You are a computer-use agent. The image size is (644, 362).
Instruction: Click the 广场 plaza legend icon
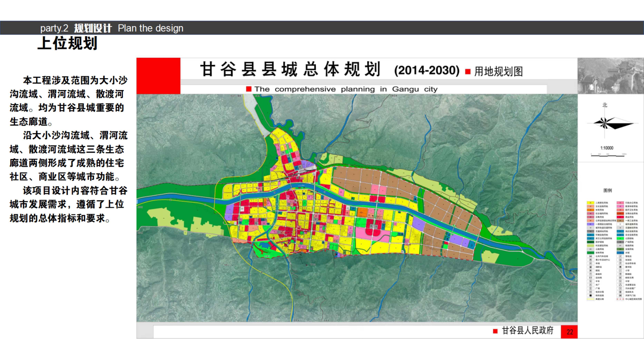coord(591,289)
